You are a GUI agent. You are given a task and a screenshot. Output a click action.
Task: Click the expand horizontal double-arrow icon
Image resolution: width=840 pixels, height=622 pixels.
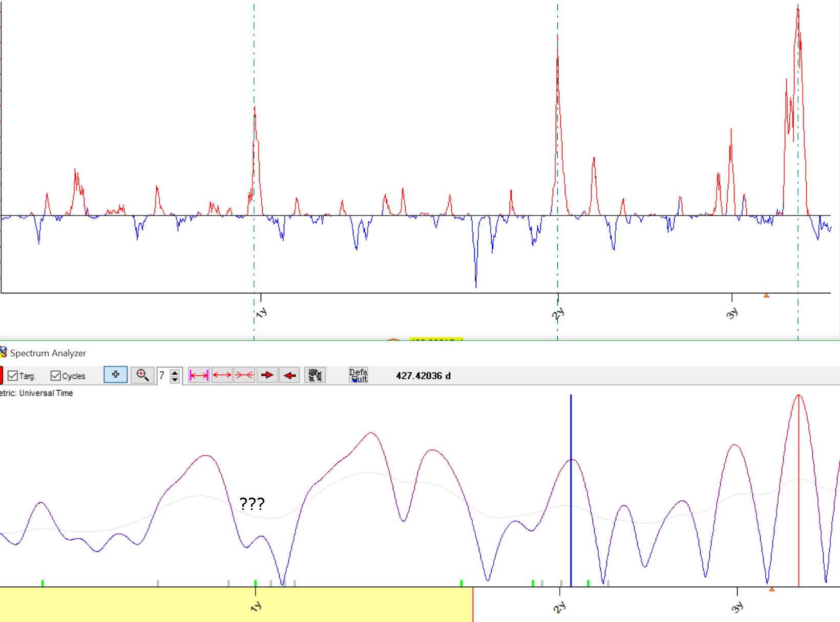click(222, 375)
